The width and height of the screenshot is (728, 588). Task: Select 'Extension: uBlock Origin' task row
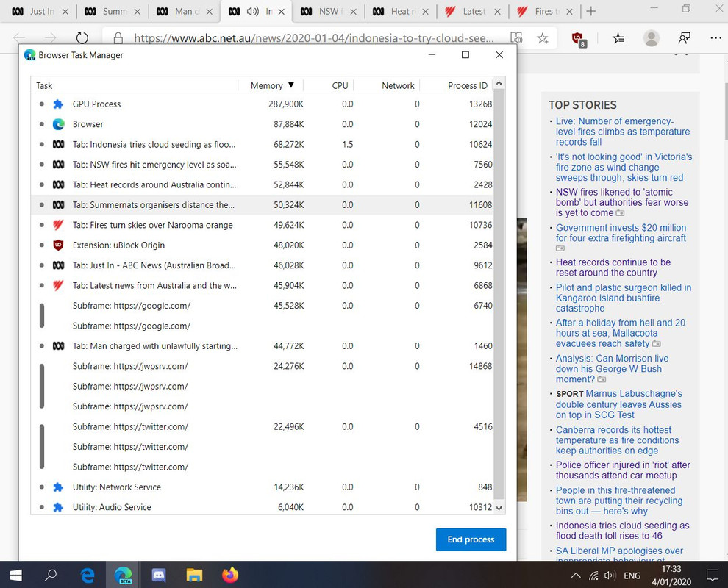coord(262,245)
